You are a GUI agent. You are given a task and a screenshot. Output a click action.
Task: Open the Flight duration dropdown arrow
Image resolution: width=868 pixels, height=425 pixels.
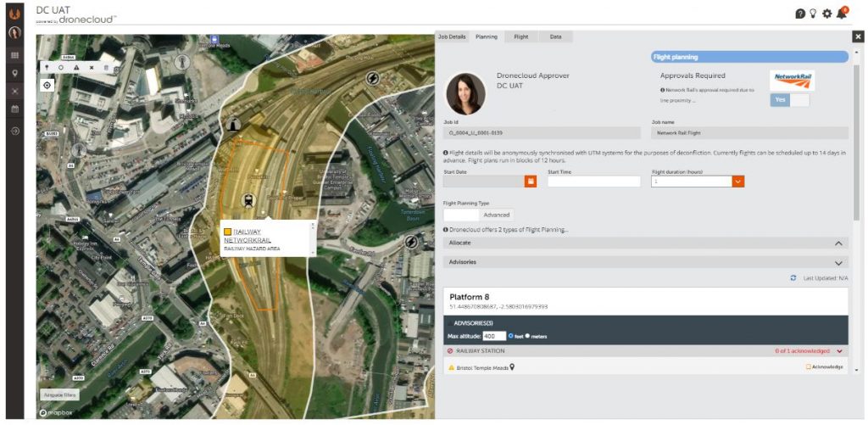pyautogui.click(x=738, y=182)
